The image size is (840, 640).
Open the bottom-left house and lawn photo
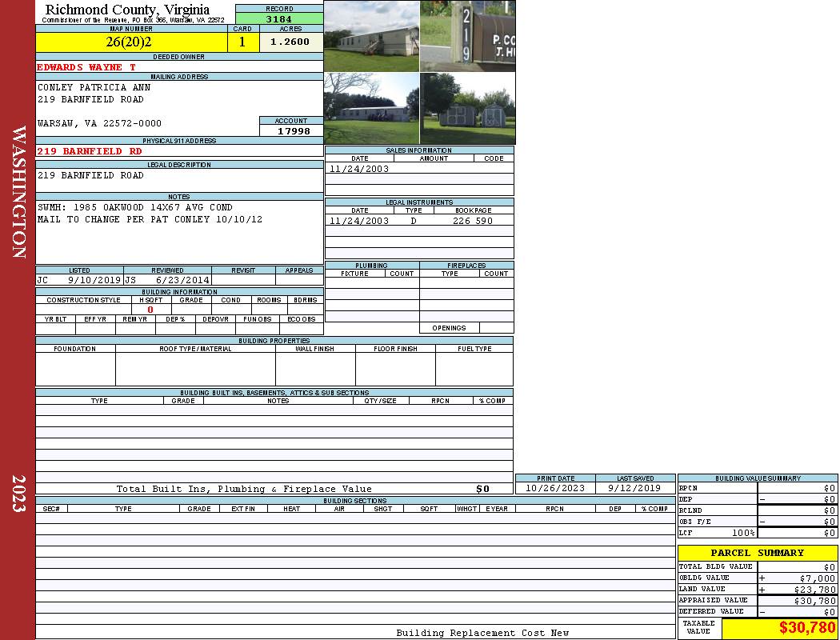[371, 108]
